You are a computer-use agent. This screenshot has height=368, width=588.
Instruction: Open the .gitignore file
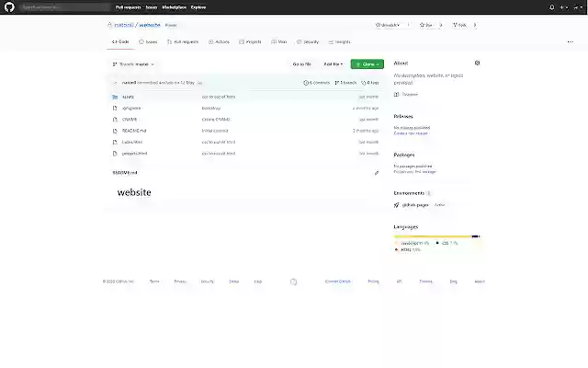coord(131,109)
